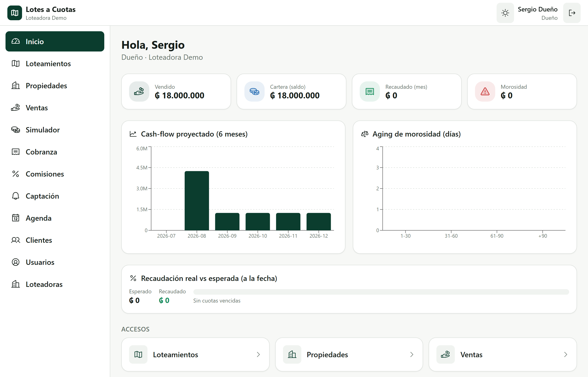Image resolution: width=588 pixels, height=377 pixels.
Task: Click the Recaudación progress bar
Action: coord(381,292)
